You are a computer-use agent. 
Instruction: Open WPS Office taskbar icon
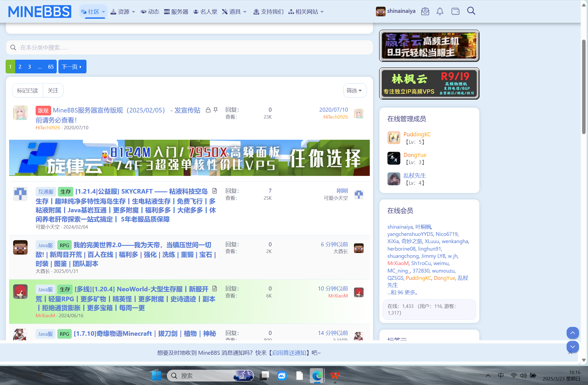point(335,376)
